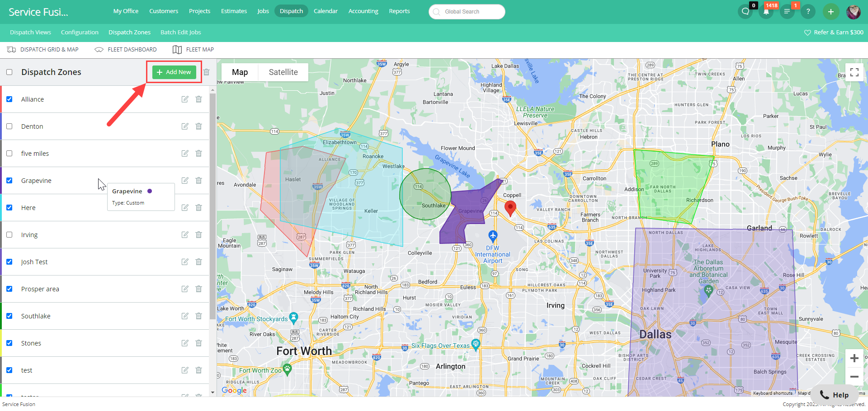Image resolution: width=868 pixels, height=411 pixels.
Task: Uncheck the Josh Test zone checkbox
Action: [9, 262]
